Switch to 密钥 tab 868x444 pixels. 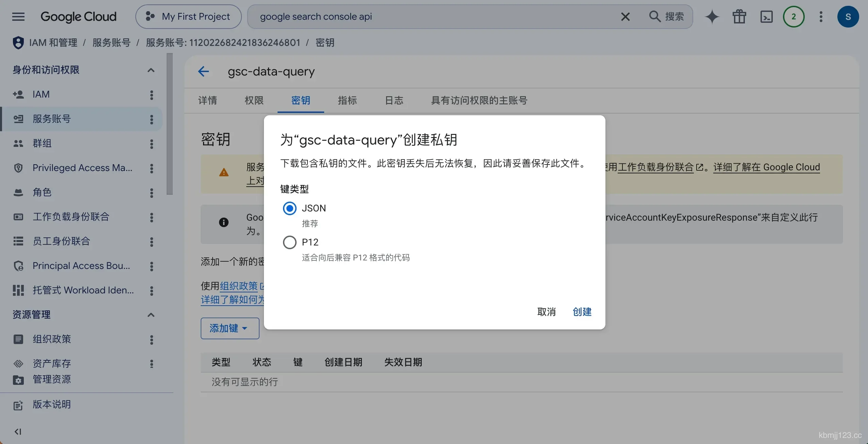click(301, 100)
